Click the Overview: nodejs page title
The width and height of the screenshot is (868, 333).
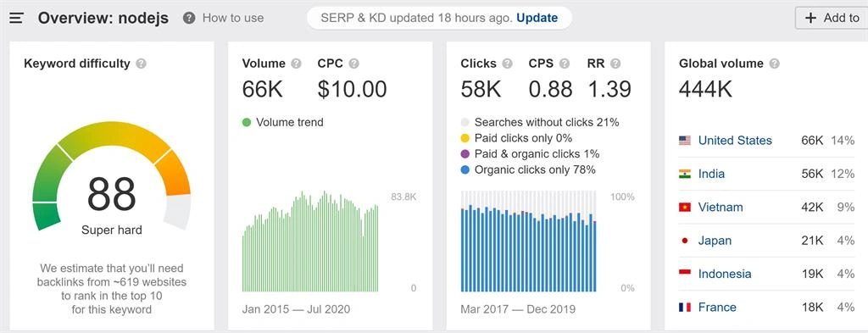pyautogui.click(x=103, y=18)
